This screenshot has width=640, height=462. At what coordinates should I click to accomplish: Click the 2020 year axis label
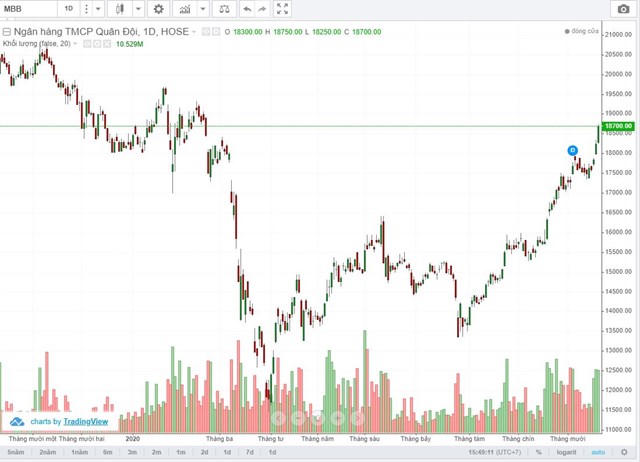click(x=133, y=439)
